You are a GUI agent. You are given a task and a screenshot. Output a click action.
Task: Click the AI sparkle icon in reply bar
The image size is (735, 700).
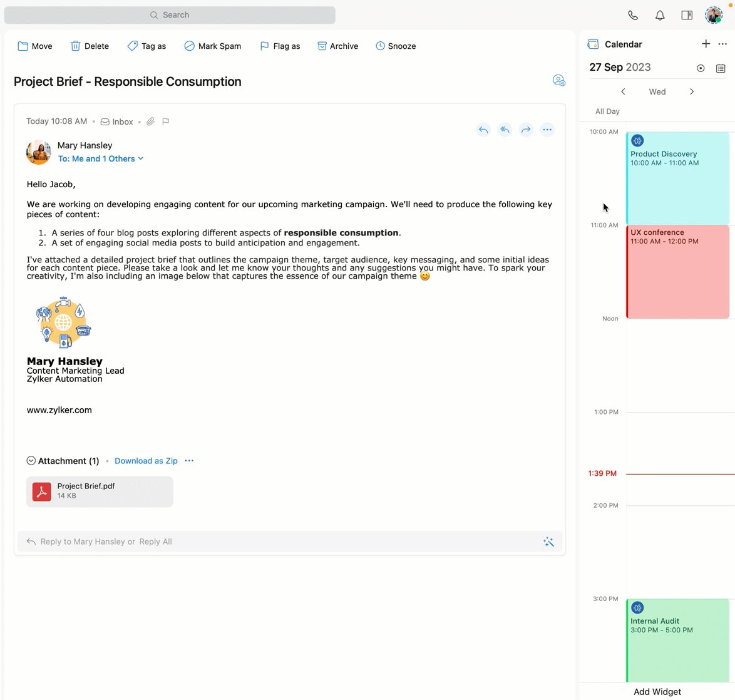548,542
